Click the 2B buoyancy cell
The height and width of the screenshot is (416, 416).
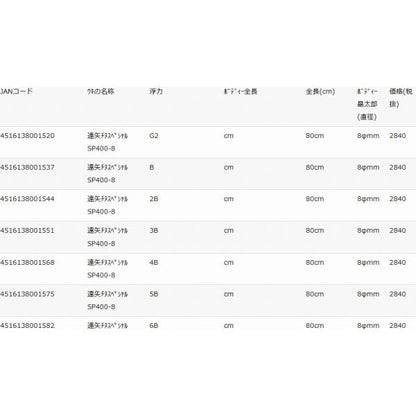coord(154,199)
